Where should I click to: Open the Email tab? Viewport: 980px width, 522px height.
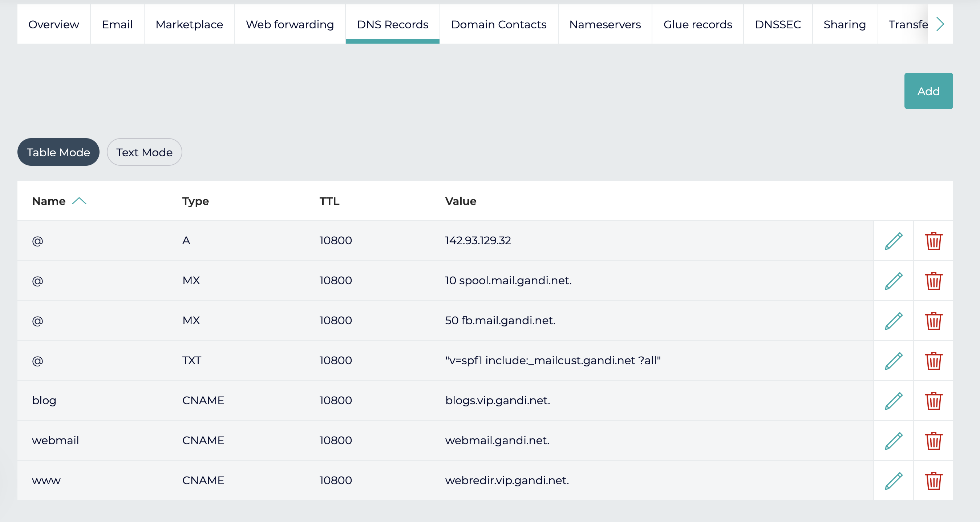point(117,24)
